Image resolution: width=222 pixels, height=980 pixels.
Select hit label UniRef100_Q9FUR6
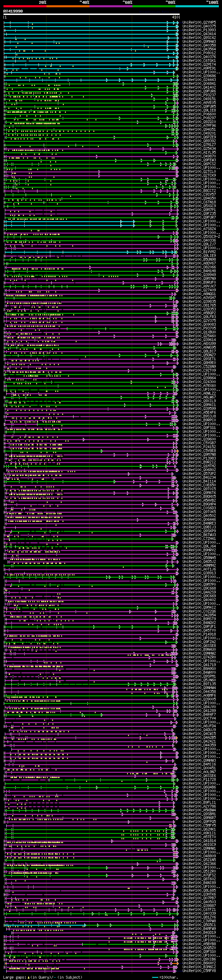199,91
